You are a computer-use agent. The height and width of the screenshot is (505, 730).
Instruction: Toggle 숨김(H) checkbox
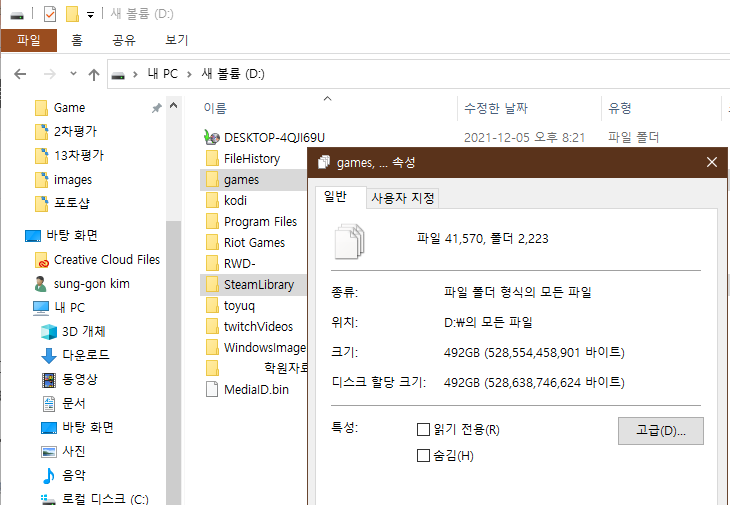423,455
